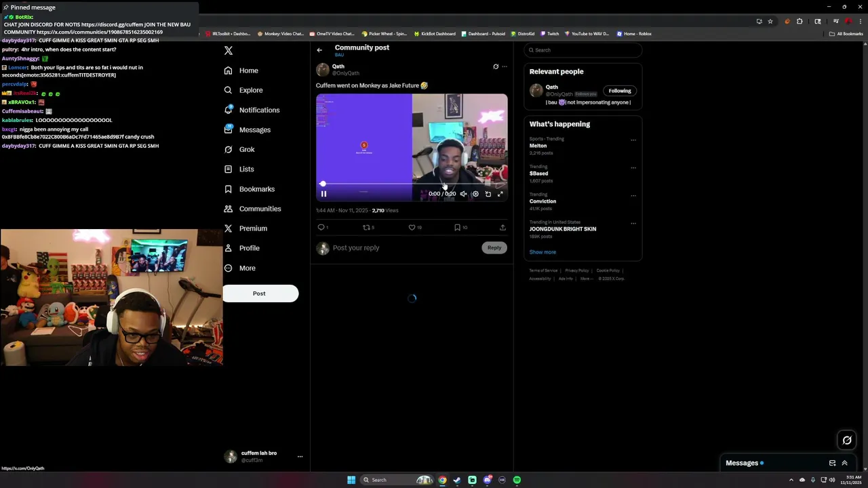Click the X Search box
This screenshot has height=488, width=868.
583,50
